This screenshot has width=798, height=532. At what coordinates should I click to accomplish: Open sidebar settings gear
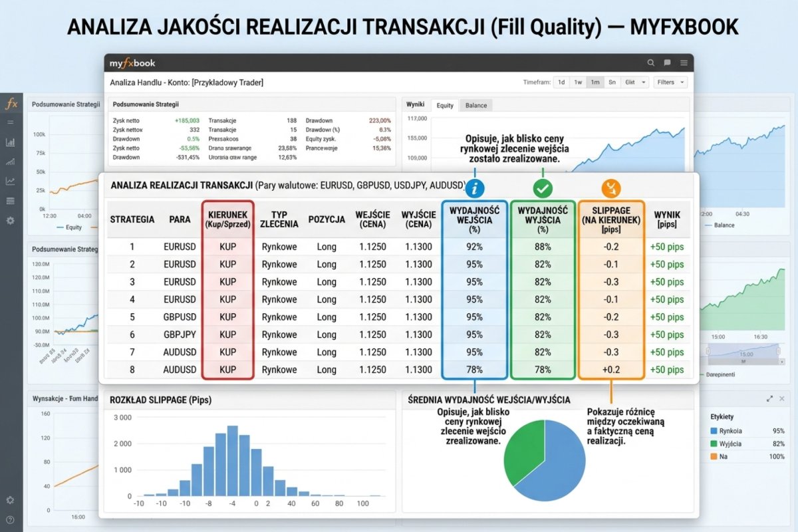pos(11,219)
